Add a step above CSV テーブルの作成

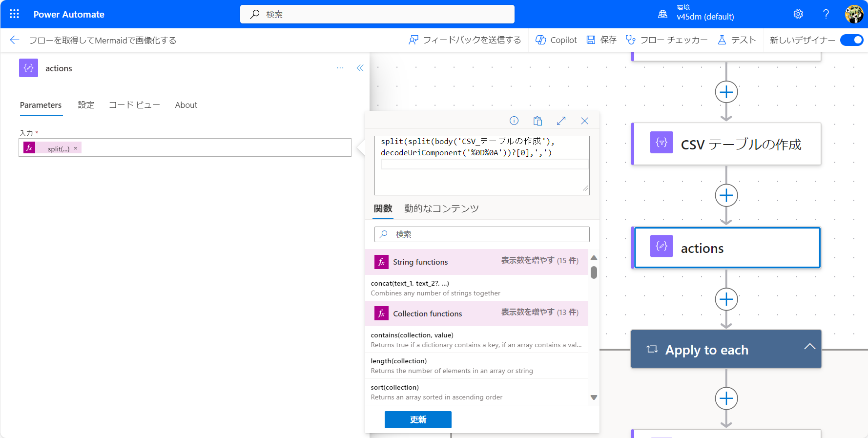click(726, 92)
